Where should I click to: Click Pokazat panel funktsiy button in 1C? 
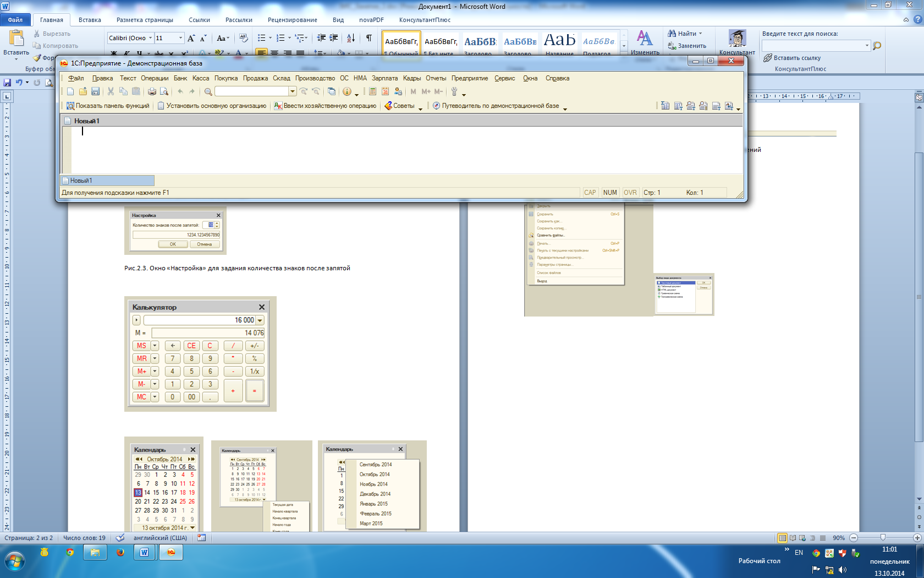click(108, 106)
